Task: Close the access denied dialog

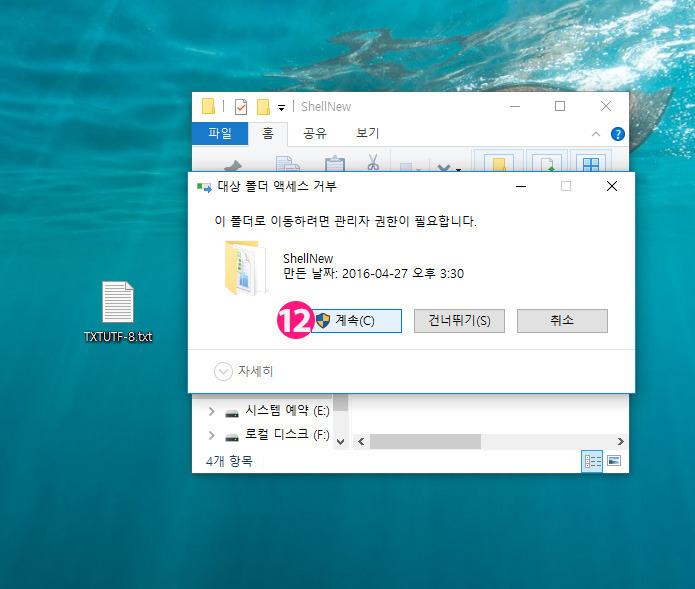Action: pos(612,187)
